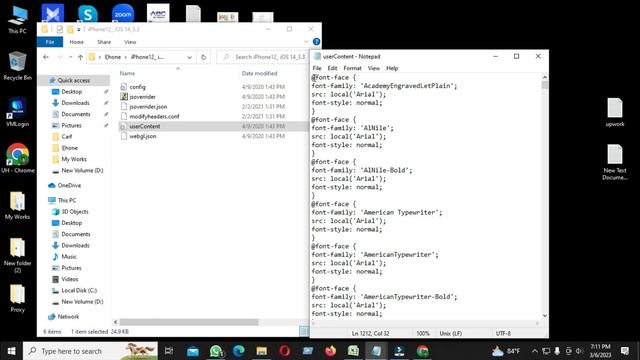Open Notepad File menu

[317, 68]
